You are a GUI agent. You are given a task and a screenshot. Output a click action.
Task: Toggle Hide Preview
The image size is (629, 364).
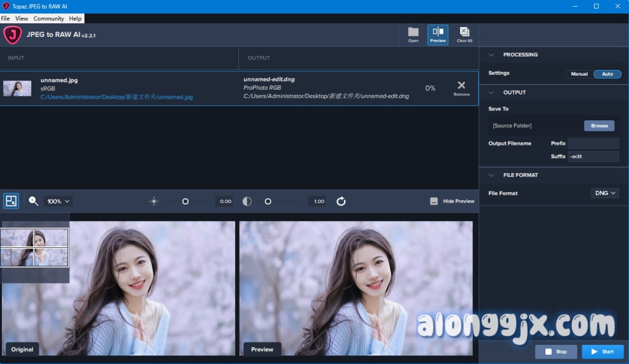[x=452, y=201]
